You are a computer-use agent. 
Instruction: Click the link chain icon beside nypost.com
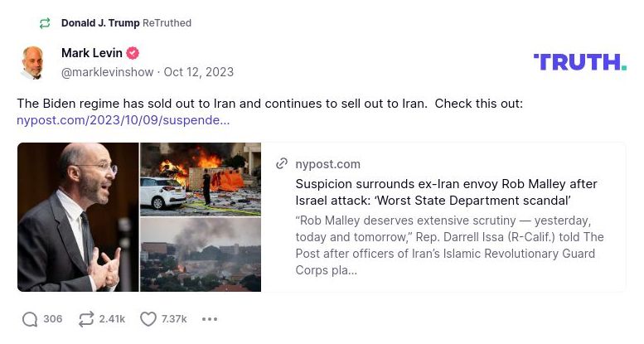tap(282, 164)
